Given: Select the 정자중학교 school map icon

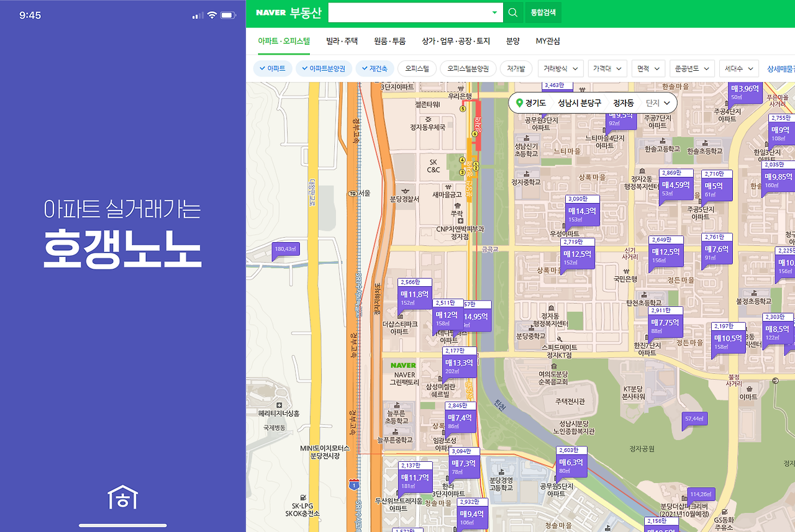Looking at the screenshot, I should (525, 174).
